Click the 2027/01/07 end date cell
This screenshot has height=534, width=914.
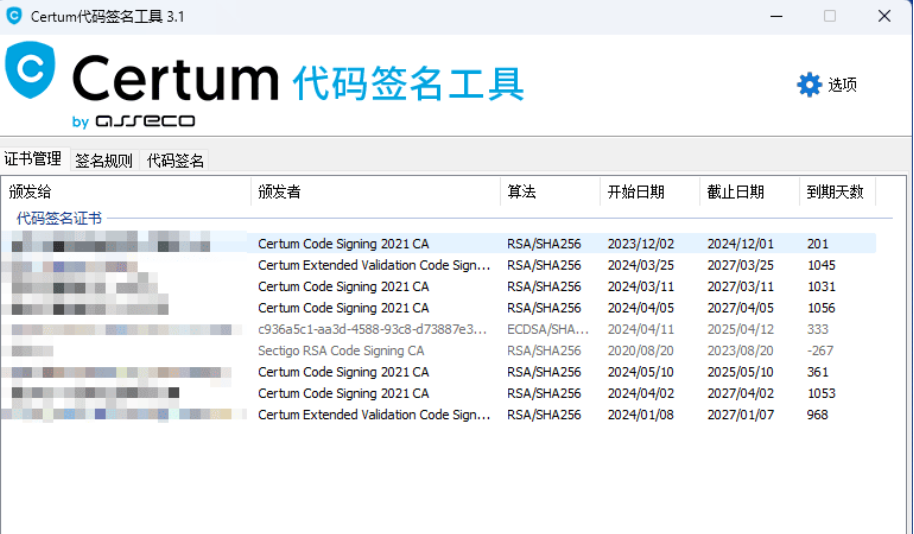click(740, 414)
